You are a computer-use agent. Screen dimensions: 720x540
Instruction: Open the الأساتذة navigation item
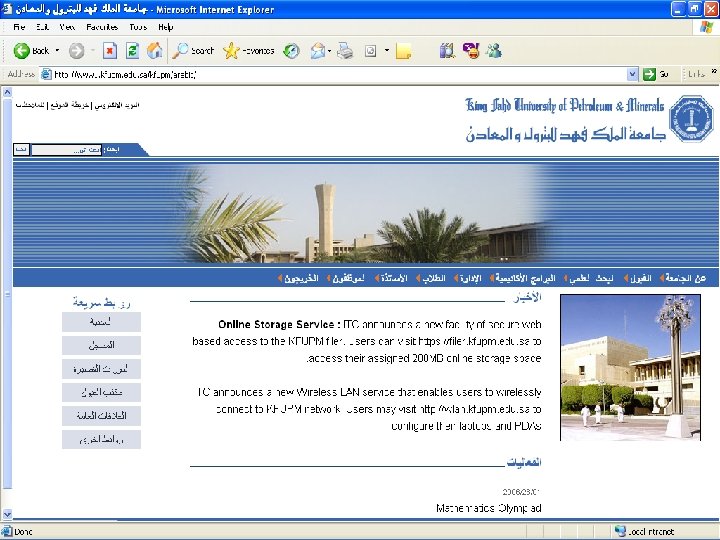pos(394,278)
